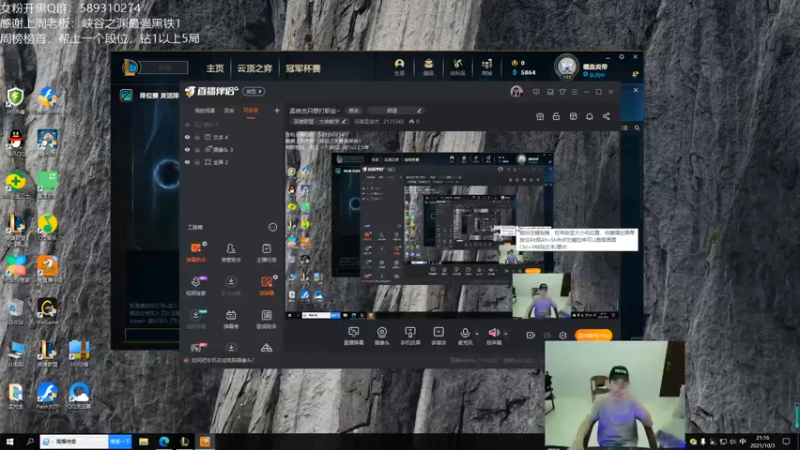Click the orange start live button
Image resolution: width=800 pixels, height=450 pixels.
[593, 335]
